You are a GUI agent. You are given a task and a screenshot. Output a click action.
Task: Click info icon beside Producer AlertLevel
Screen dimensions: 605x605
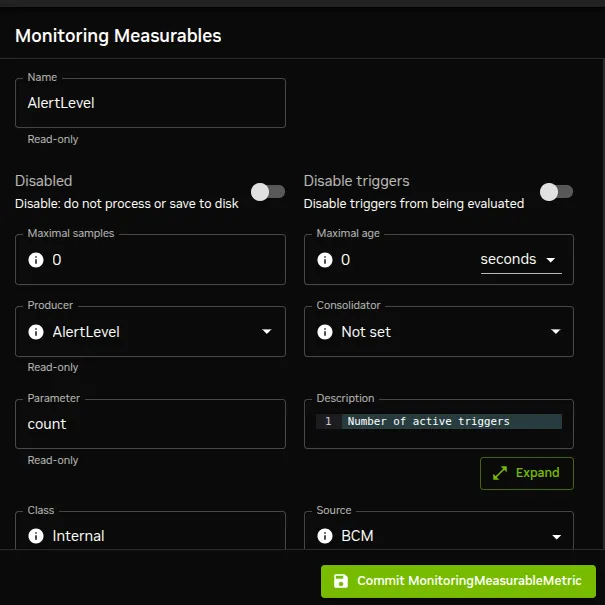point(36,332)
